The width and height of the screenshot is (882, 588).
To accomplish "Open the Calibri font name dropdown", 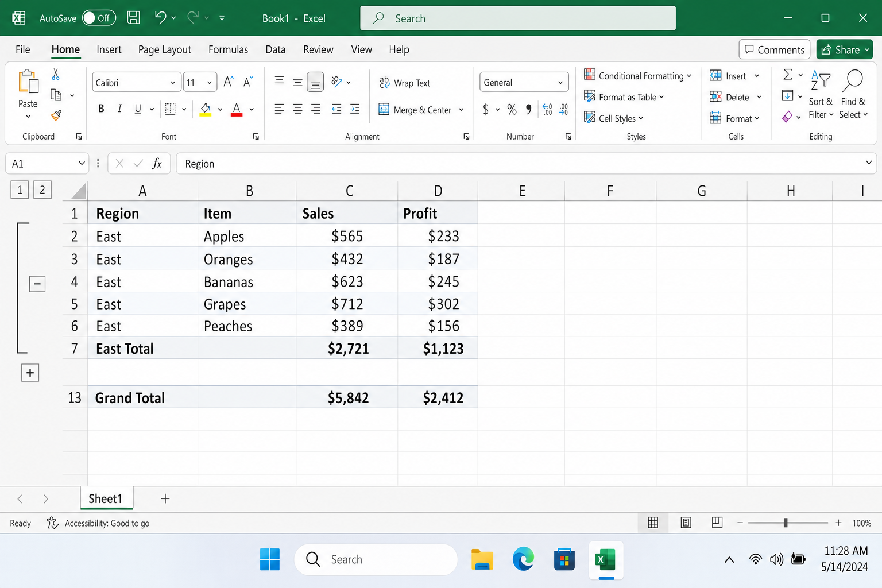I will pyautogui.click(x=173, y=83).
